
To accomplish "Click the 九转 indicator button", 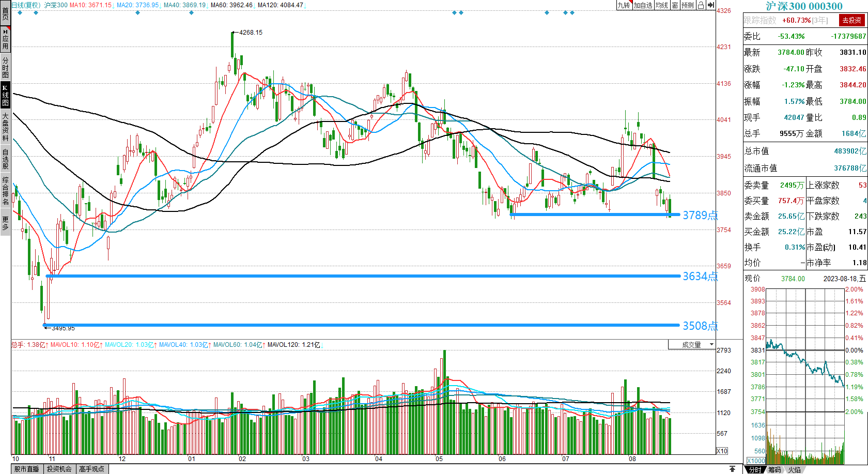I will click(624, 5).
